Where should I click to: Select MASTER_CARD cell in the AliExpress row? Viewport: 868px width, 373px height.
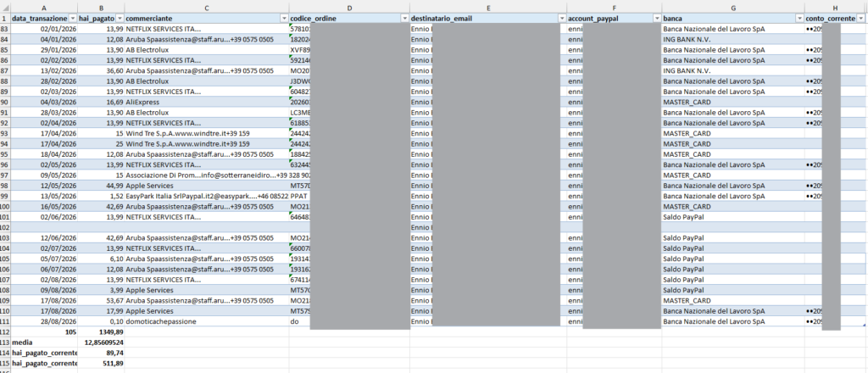pos(733,103)
